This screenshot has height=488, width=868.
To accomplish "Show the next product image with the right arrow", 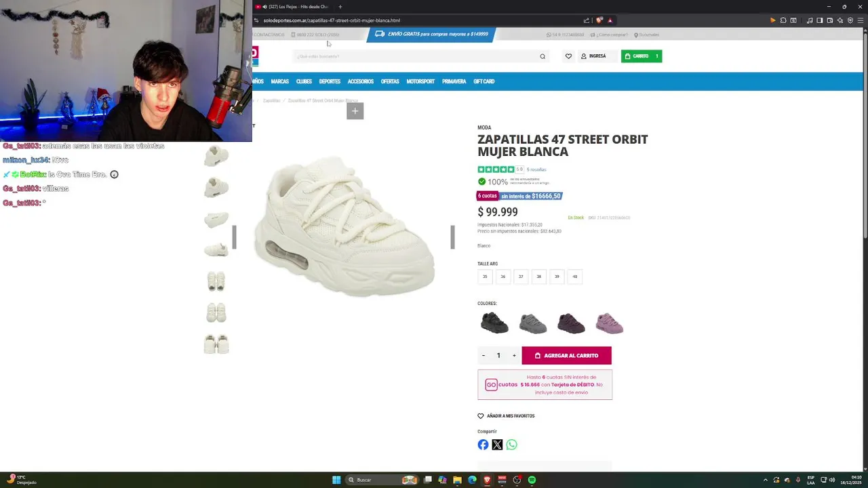I will [452, 237].
